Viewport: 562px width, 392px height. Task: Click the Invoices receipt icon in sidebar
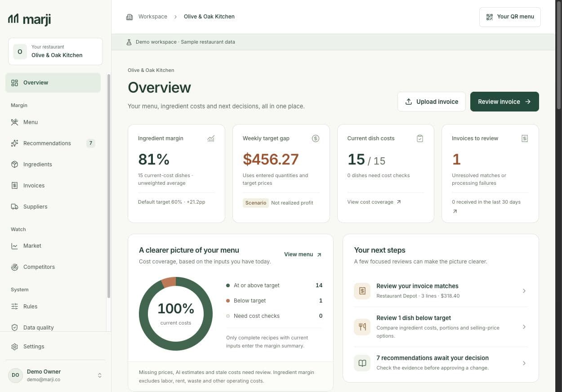point(15,186)
